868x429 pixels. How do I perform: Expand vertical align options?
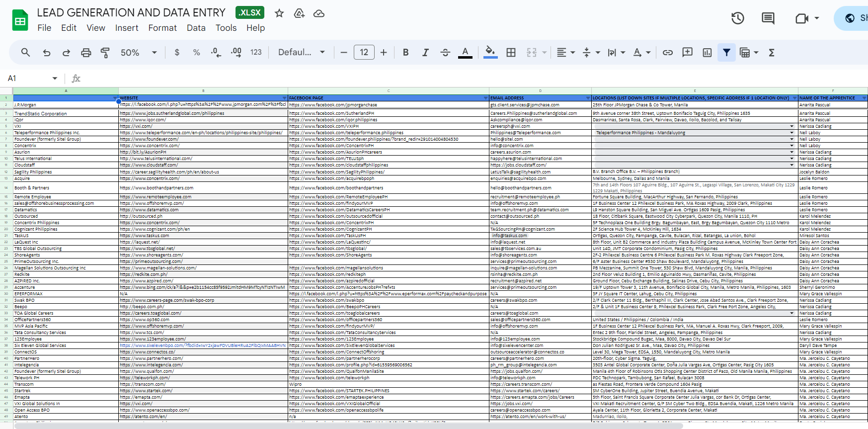598,52
